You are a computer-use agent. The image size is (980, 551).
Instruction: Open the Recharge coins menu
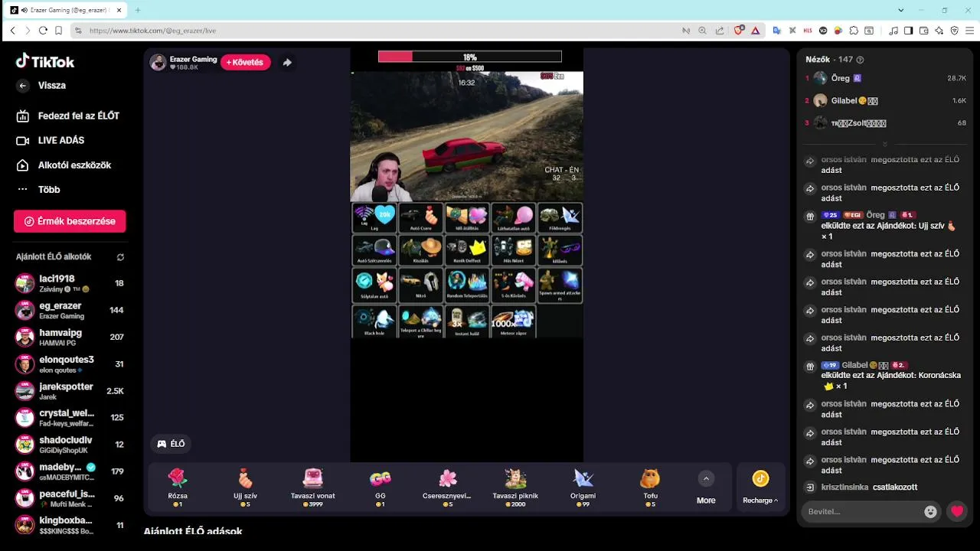(x=760, y=488)
